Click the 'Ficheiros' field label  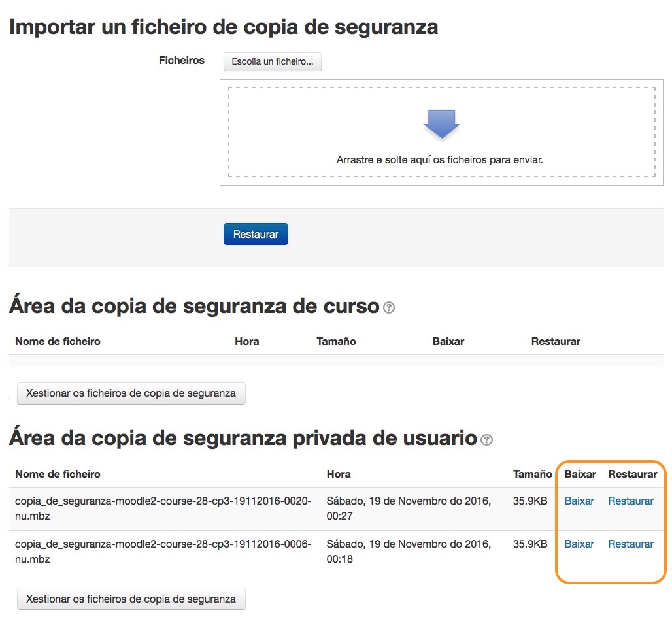pyautogui.click(x=182, y=61)
